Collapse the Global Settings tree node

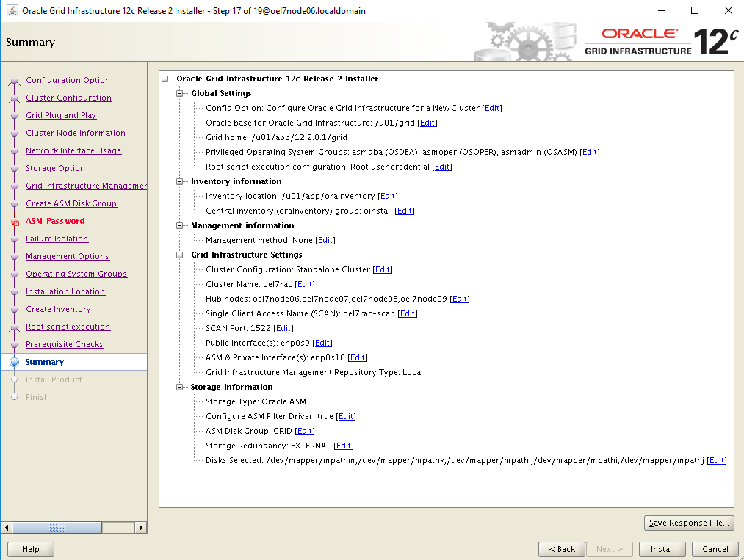click(x=181, y=94)
